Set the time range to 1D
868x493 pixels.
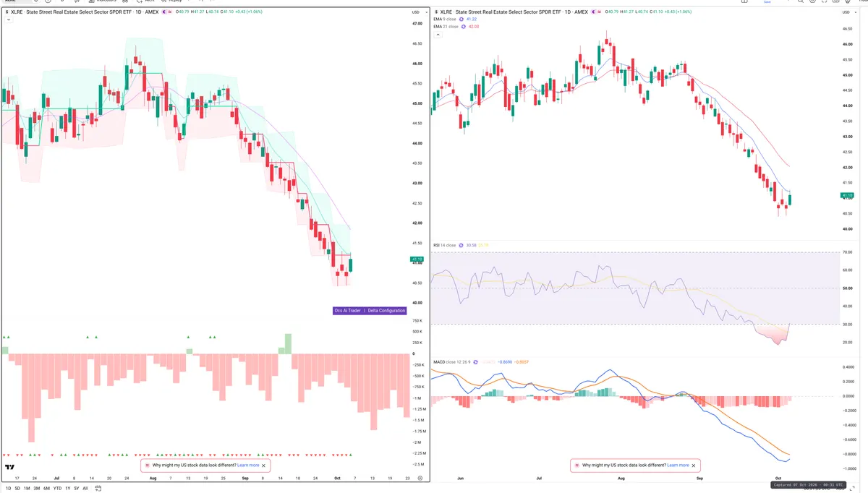pos(8,488)
